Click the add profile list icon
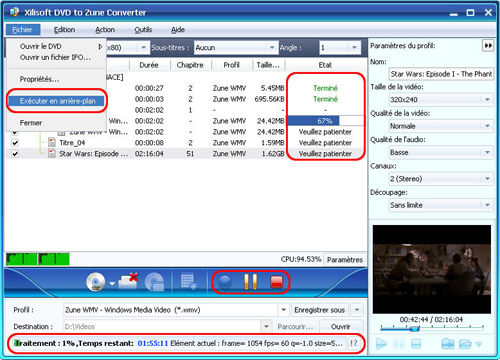Image resolution: width=500 pixels, height=360 pixels. coord(189,282)
